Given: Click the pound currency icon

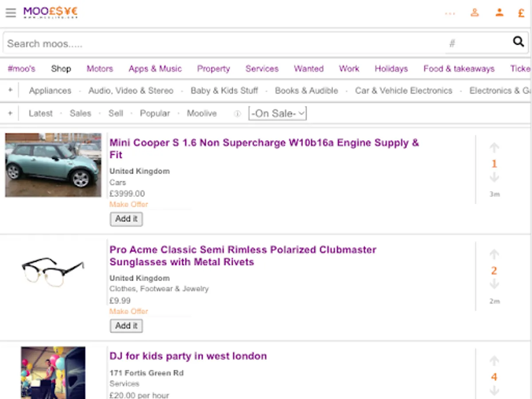Looking at the screenshot, I should (x=521, y=13).
